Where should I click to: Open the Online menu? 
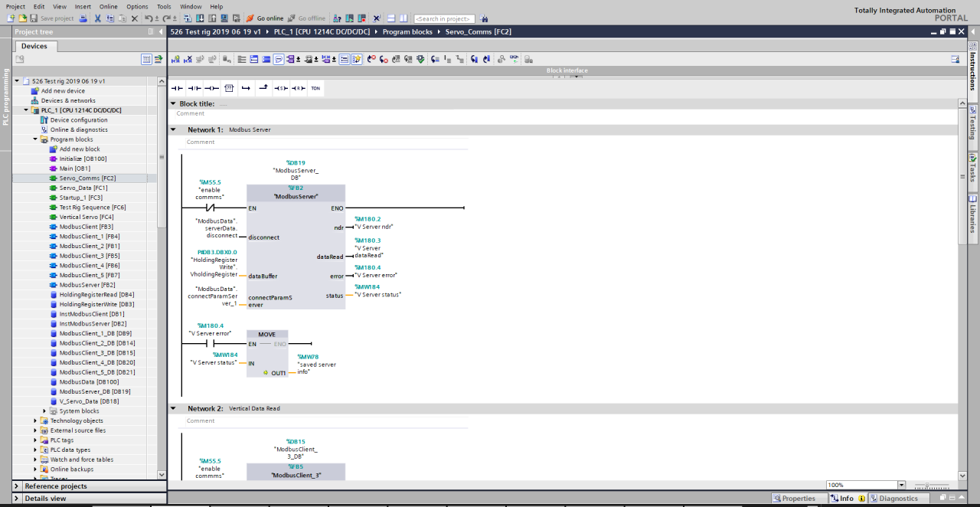[108, 6]
